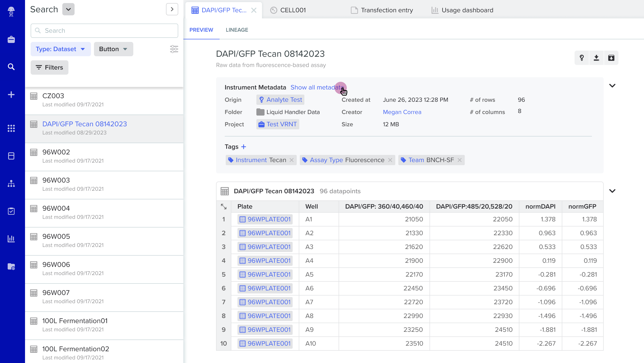
Task: Open the Usage dashboard tab
Action: point(462,10)
